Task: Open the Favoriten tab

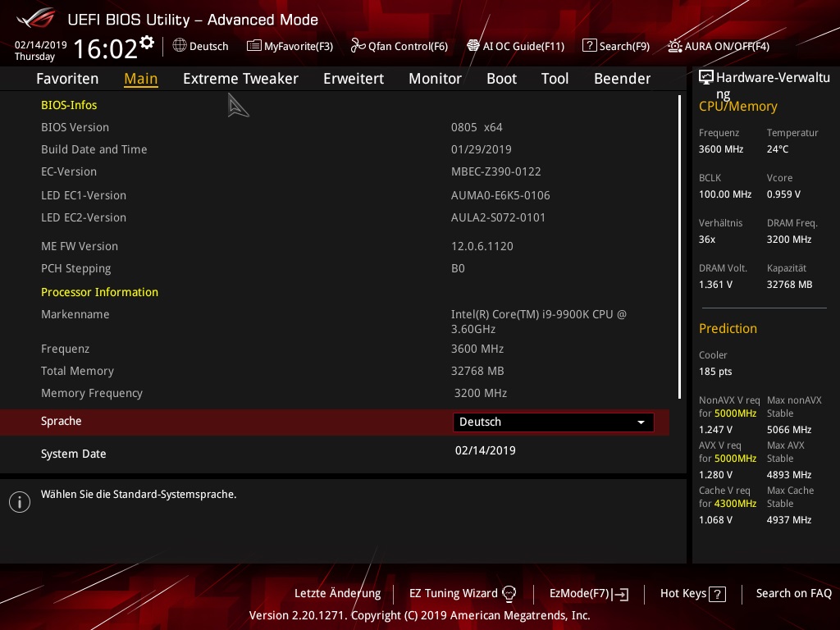Action: click(x=67, y=79)
